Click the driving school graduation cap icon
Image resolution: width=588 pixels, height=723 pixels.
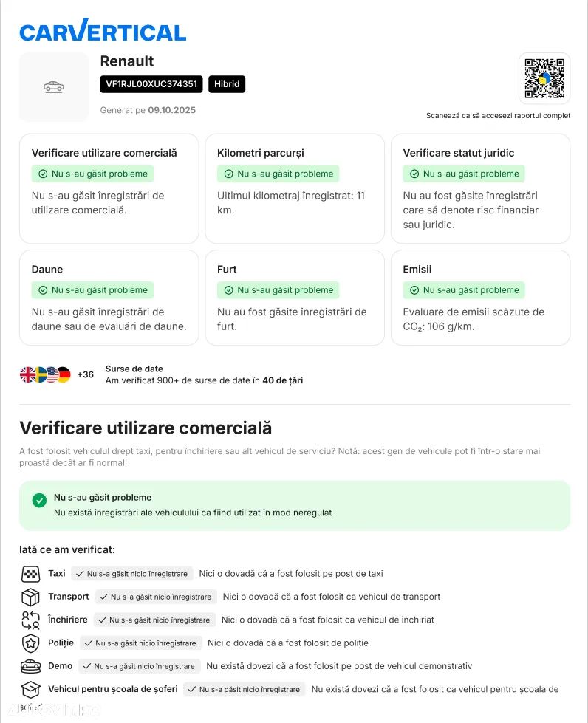(x=30, y=690)
